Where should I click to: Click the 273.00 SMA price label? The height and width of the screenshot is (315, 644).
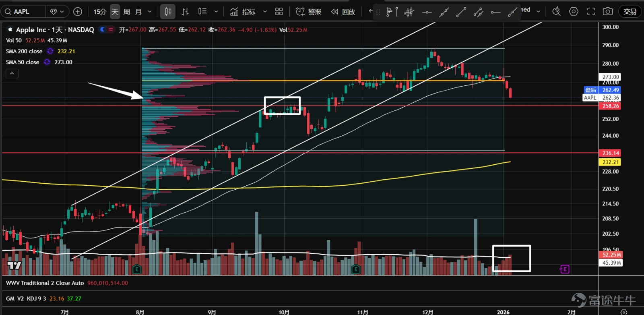[611, 77]
